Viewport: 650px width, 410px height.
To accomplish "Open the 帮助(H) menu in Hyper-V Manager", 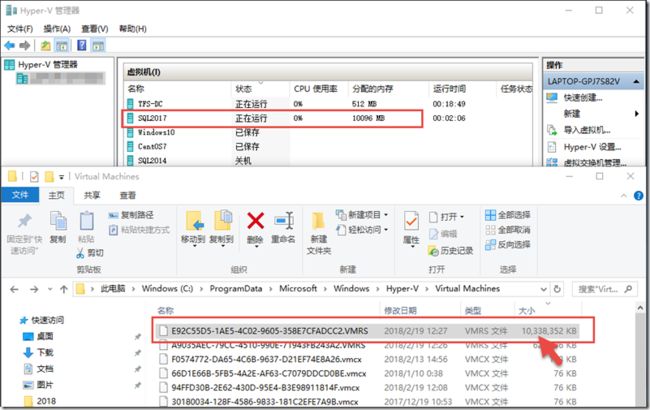I will (133, 29).
